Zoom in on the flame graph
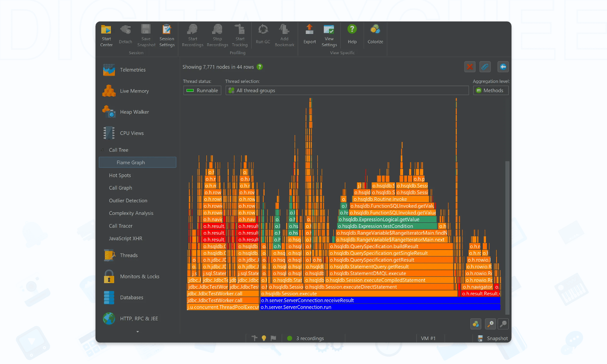Screen dimensions: 607x364 click(x=490, y=324)
